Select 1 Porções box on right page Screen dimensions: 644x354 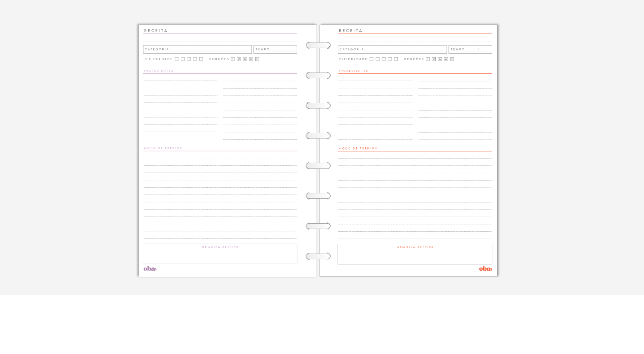click(428, 59)
